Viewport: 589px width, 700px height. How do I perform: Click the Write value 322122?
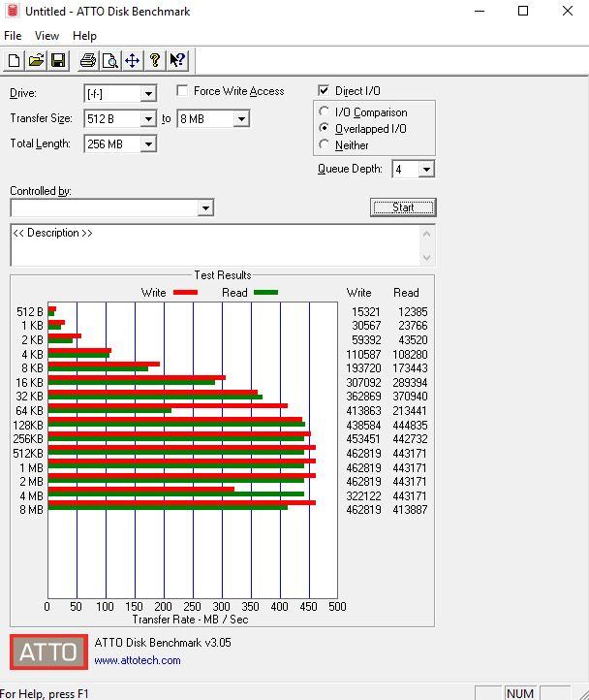[x=363, y=496]
